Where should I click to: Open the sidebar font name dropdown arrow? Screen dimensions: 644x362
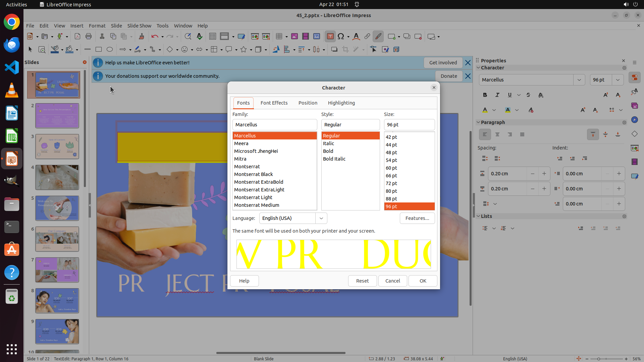pyautogui.click(x=579, y=80)
